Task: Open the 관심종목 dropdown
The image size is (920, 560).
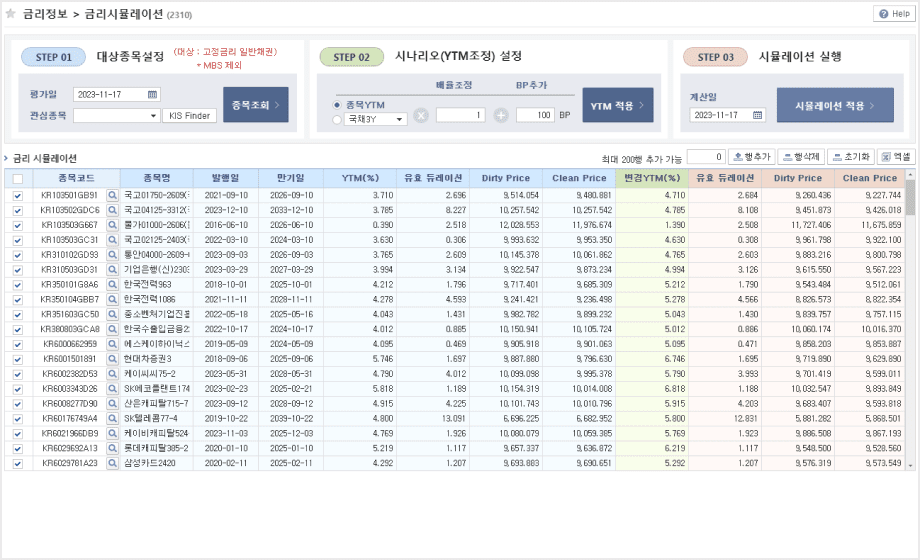Action: tap(116, 116)
